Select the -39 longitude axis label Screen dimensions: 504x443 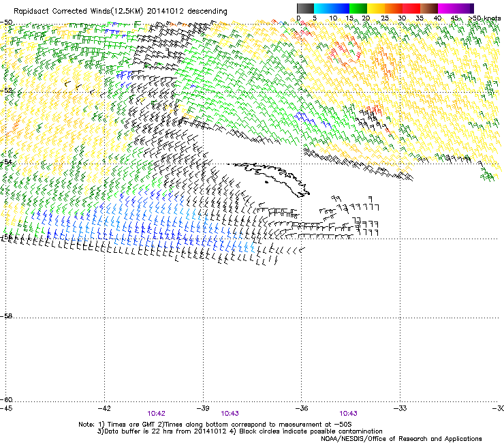(x=203, y=408)
